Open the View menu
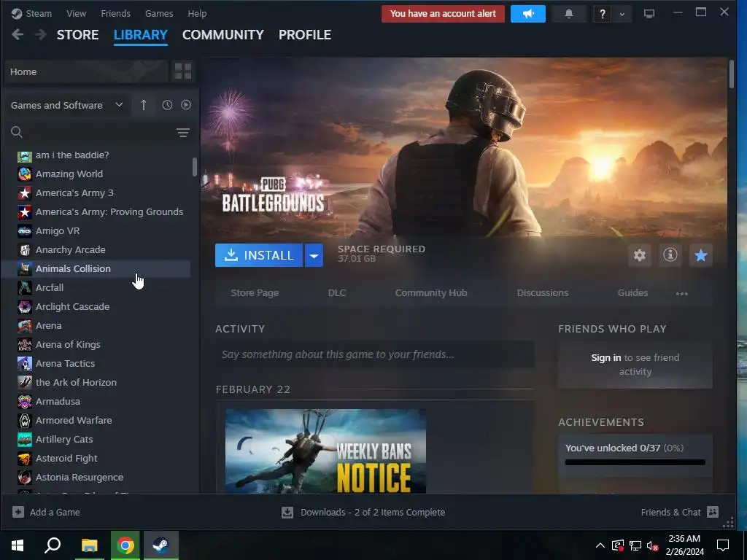This screenshot has height=560, width=747. click(76, 13)
